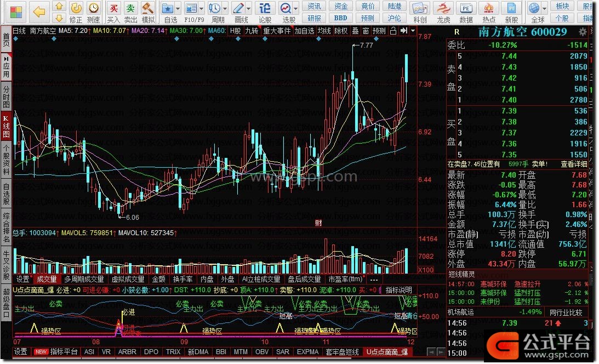
Task: Open the 全球 globe icon
Action: coord(534,8)
